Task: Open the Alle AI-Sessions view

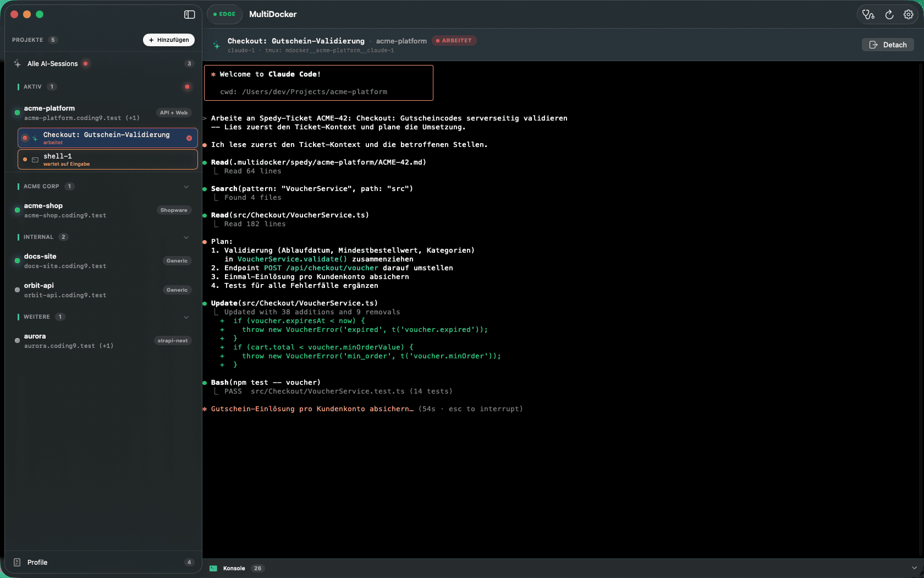Action: [x=103, y=64]
